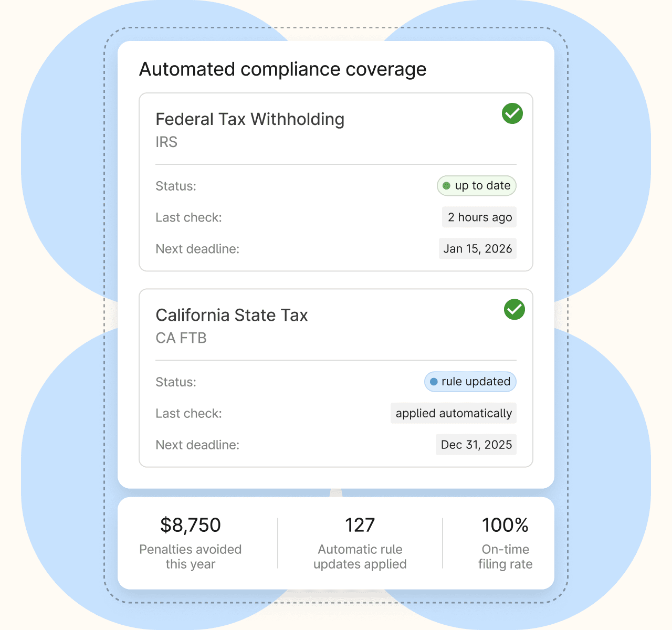Click the $8,750 penalties avoided figure
Viewport: 672px width, 630px height.
pos(191,525)
